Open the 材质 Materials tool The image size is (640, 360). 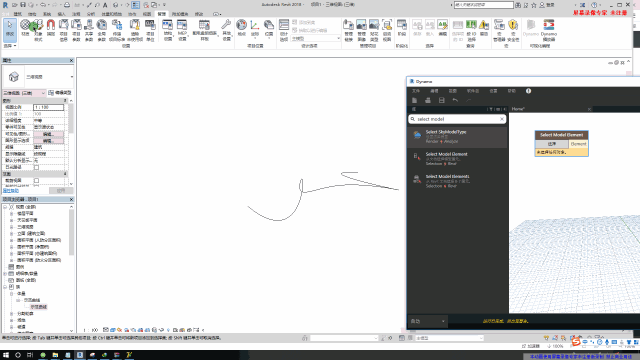pos(25,28)
